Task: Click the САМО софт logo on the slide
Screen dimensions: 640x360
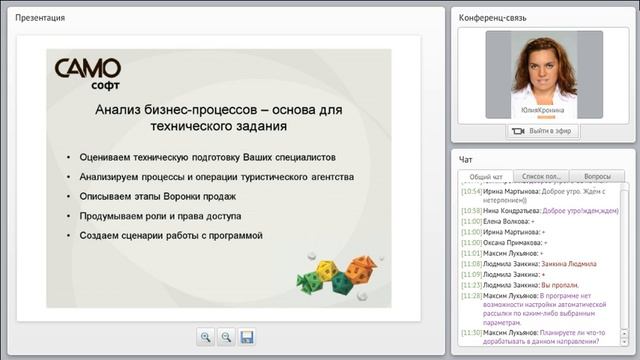Action: tap(88, 73)
